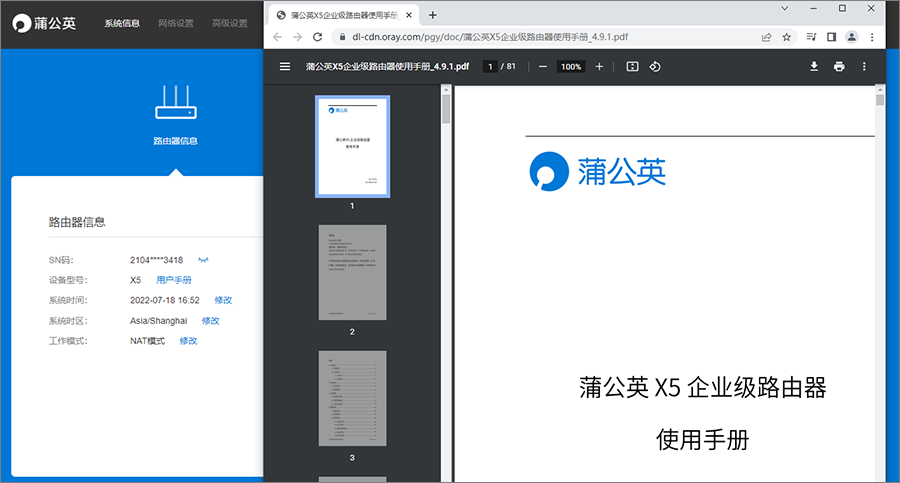The width and height of the screenshot is (900, 483).
Task: Close the PDF browser tab
Action: coord(409,16)
